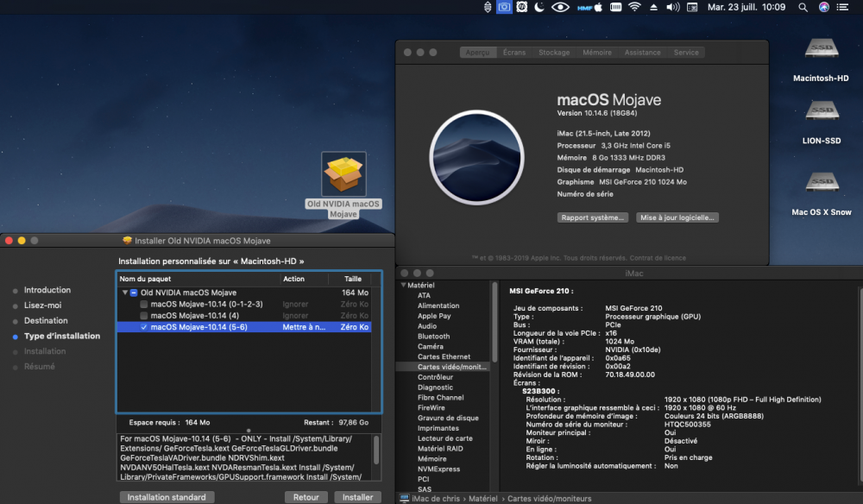The image size is (863, 504).
Task: Click the eject icon in menu bar
Action: [x=653, y=7]
